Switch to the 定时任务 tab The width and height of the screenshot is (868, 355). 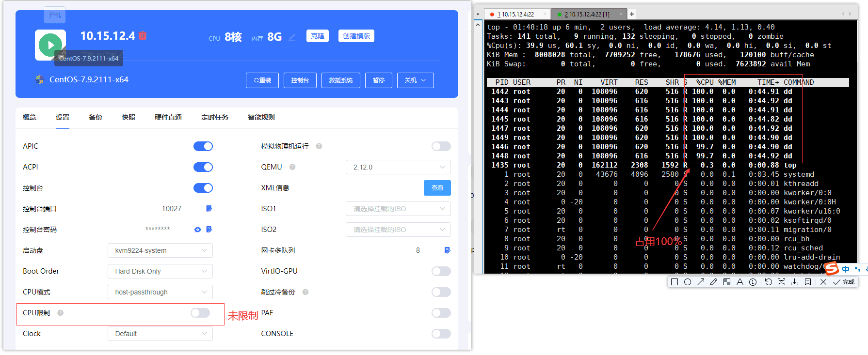pyautogui.click(x=215, y=117)
